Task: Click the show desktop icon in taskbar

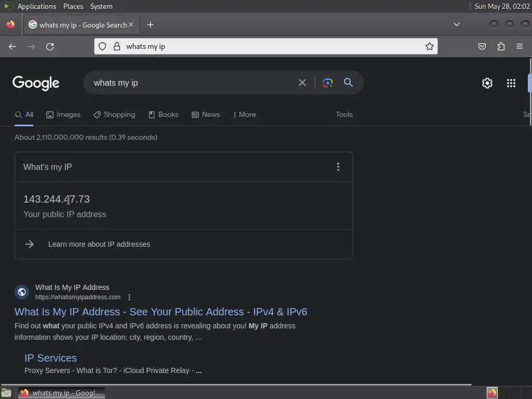Action: [6, 393]
